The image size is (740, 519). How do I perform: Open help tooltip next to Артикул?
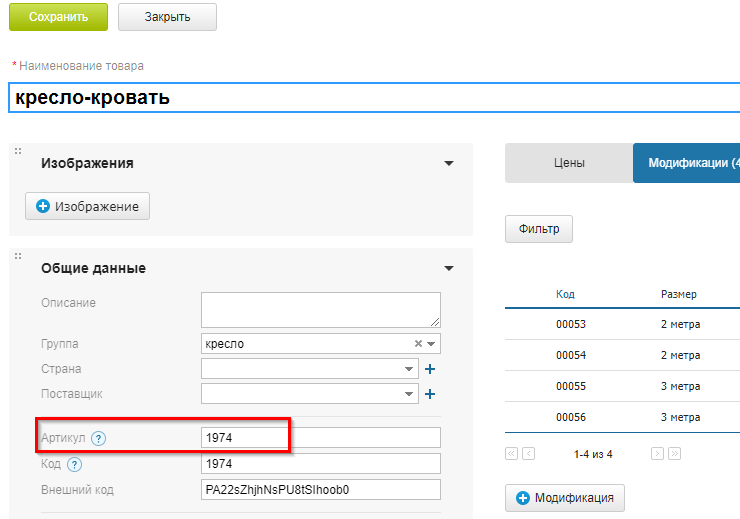98,438
